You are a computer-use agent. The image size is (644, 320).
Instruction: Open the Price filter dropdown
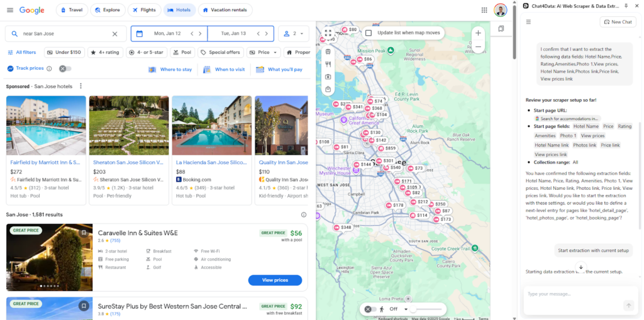click(x=264, y=52)
